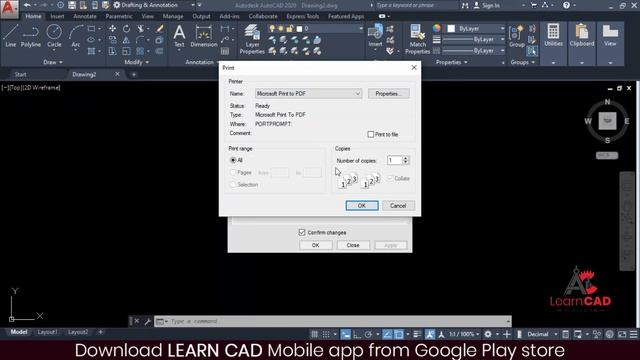Open the customization menu in status bar
Screen dimensions: 640x360
pos(633,334)
